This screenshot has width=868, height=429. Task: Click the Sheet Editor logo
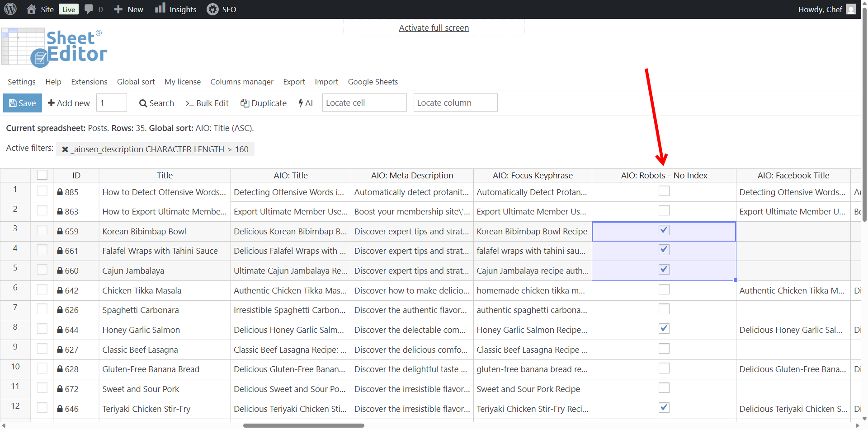coord(54,47)
